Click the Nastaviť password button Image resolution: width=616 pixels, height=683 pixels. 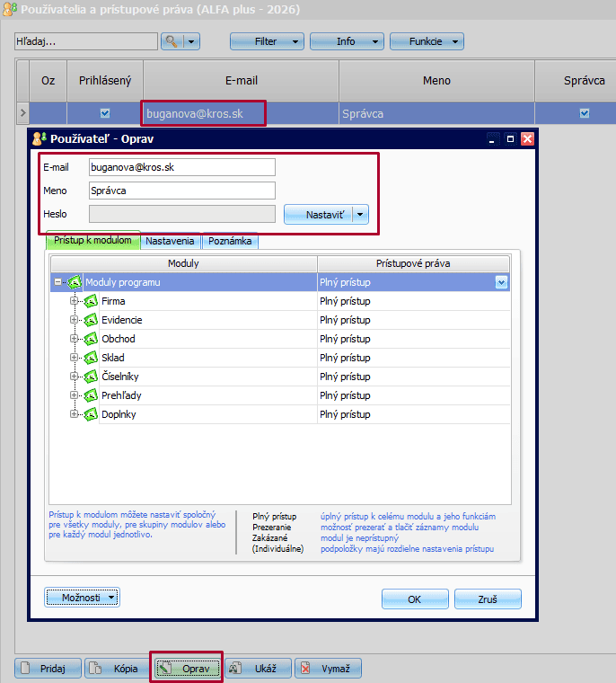pos(319,214)
